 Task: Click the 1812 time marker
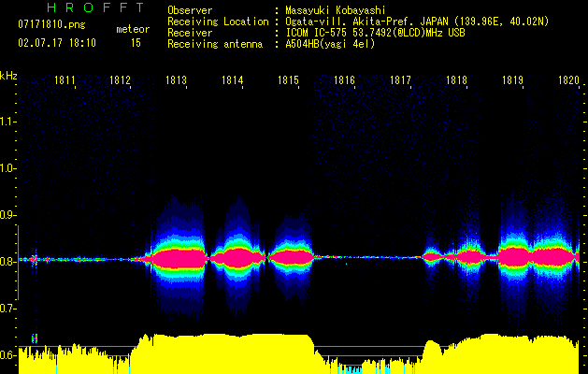coord(120,80)
